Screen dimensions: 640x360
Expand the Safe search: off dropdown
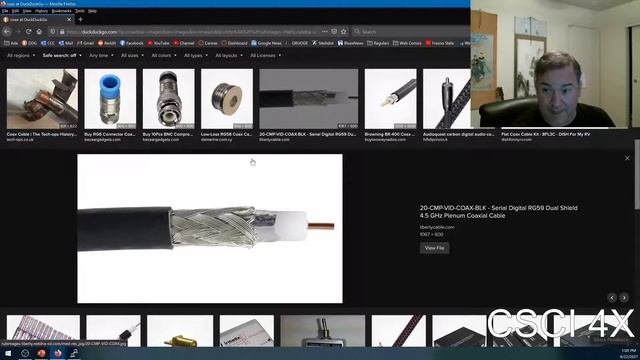pos(62,56)
